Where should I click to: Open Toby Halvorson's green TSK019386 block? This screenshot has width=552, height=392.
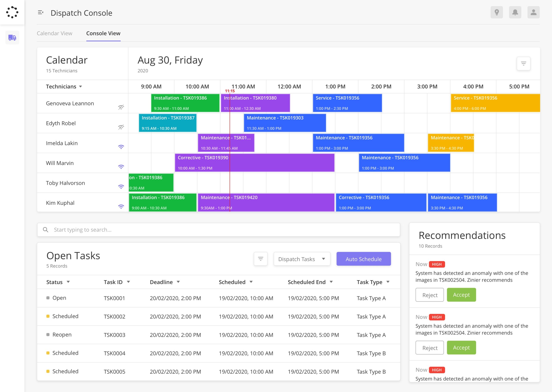(x=151, y=183)
